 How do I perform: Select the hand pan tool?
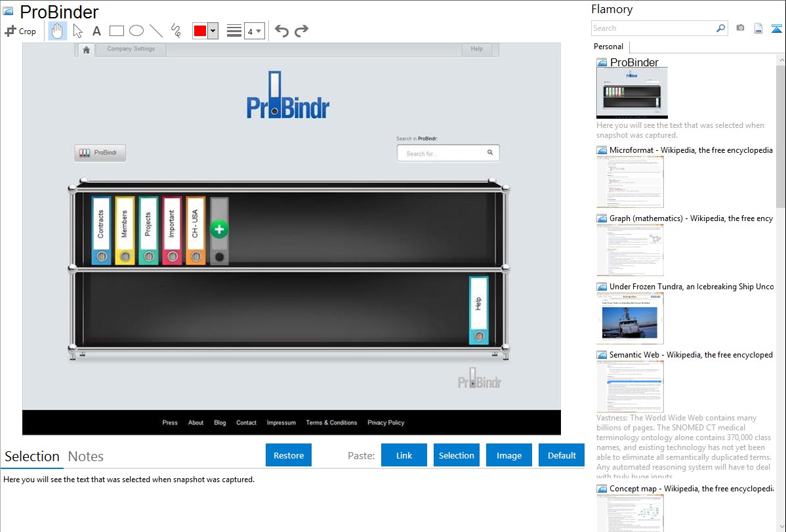pos(57,31)
